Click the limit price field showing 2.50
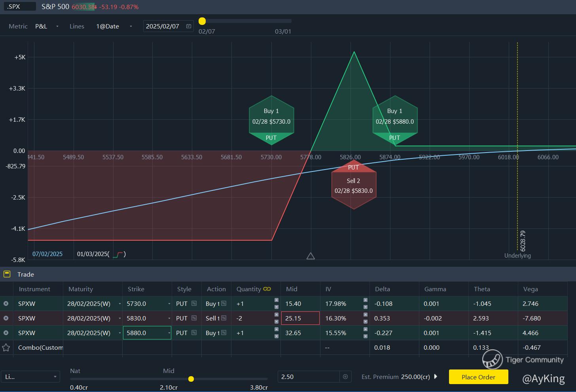 click(x=309, y=377)
